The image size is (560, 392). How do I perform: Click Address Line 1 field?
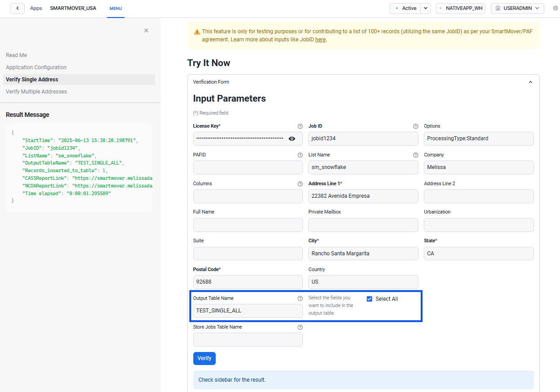(363, 196)
